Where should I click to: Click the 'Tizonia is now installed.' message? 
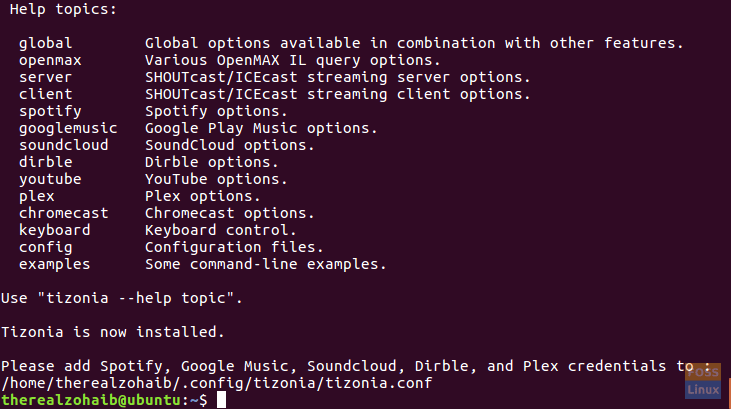click(x=113, y=332)
